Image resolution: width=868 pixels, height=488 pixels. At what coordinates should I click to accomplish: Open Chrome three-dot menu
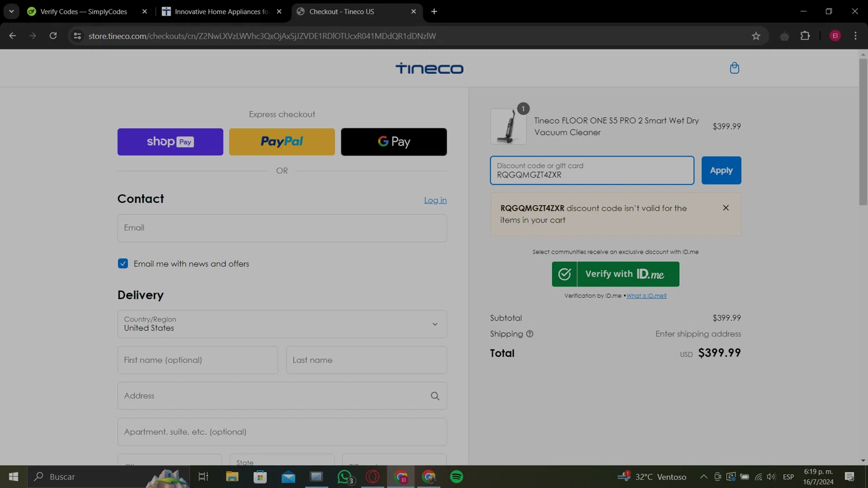coord(855,36)
